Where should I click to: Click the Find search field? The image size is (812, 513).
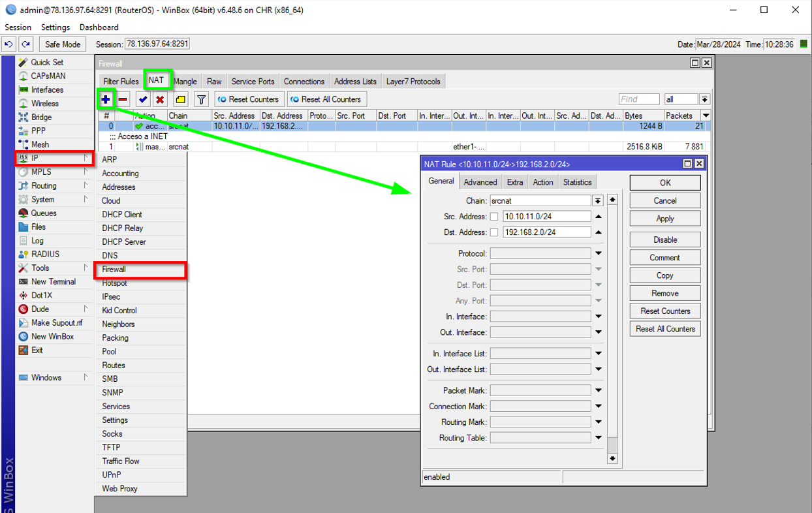[638, 99]
